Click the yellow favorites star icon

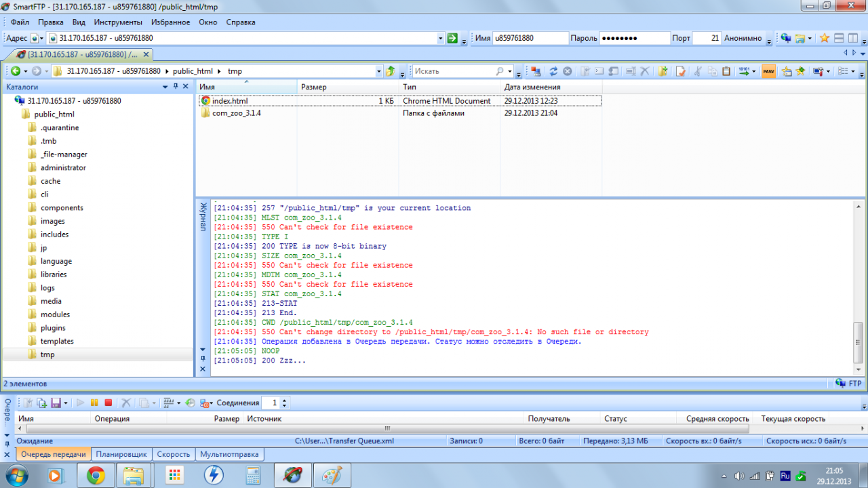825,39
